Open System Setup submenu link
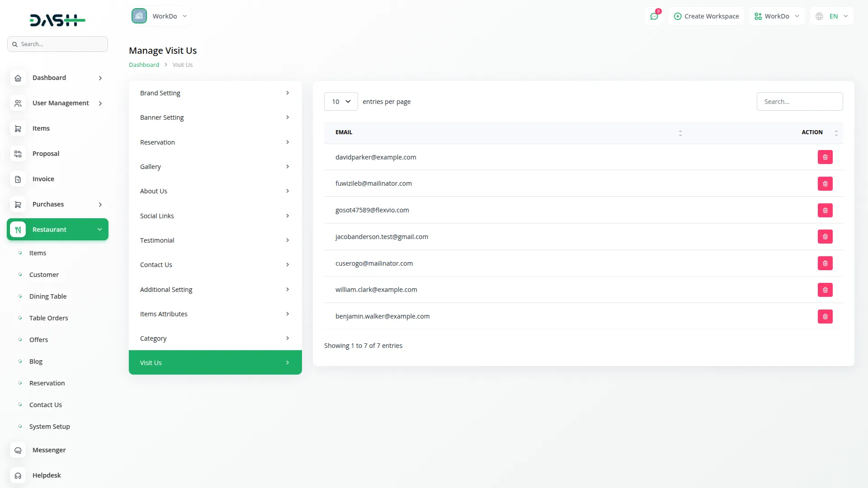 point(49,427)
